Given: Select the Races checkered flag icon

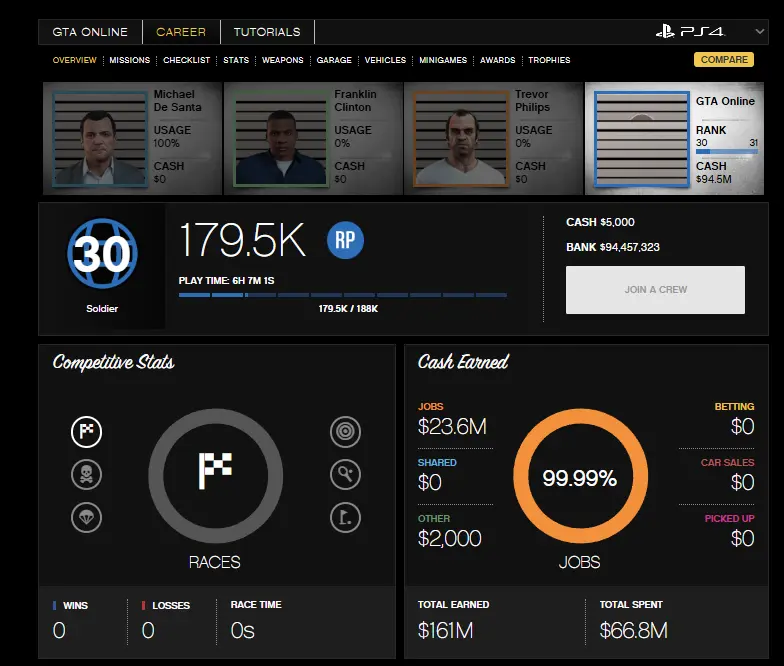Looking at the screenshot, I should click(86, 432).
